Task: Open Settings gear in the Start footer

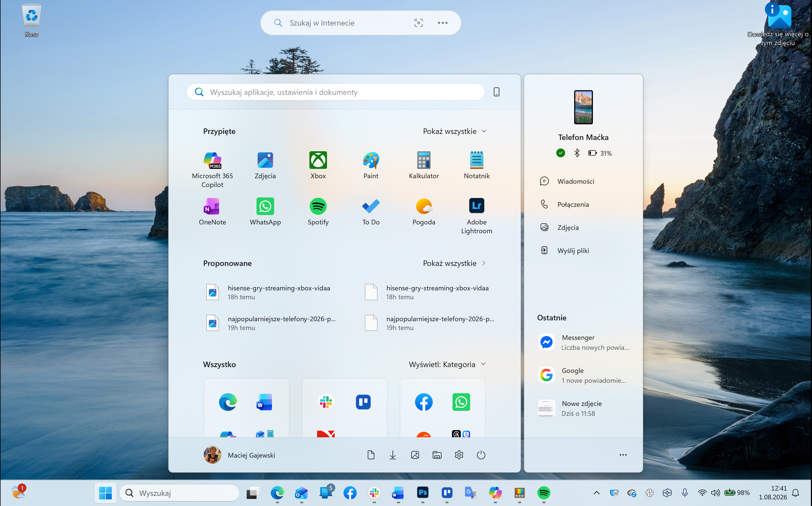Action: (459, 455)
